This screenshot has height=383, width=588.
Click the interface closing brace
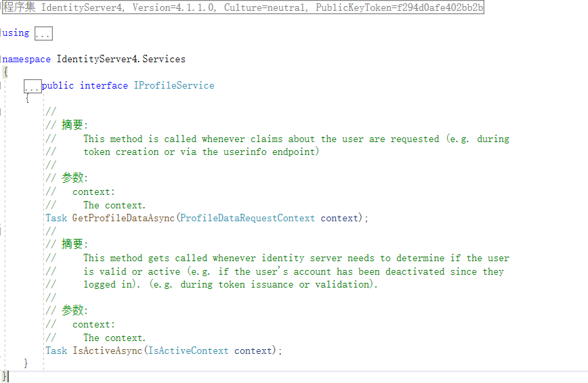(x=26, y=363)
